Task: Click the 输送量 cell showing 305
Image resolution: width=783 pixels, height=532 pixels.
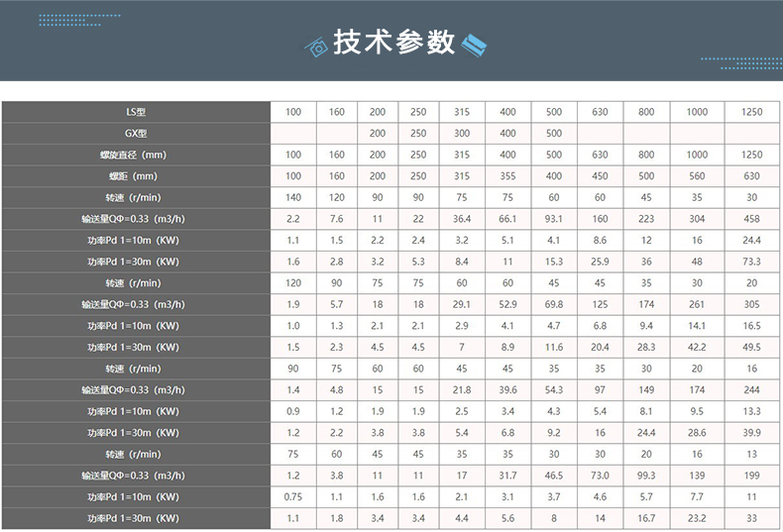Action: point(751,304)
